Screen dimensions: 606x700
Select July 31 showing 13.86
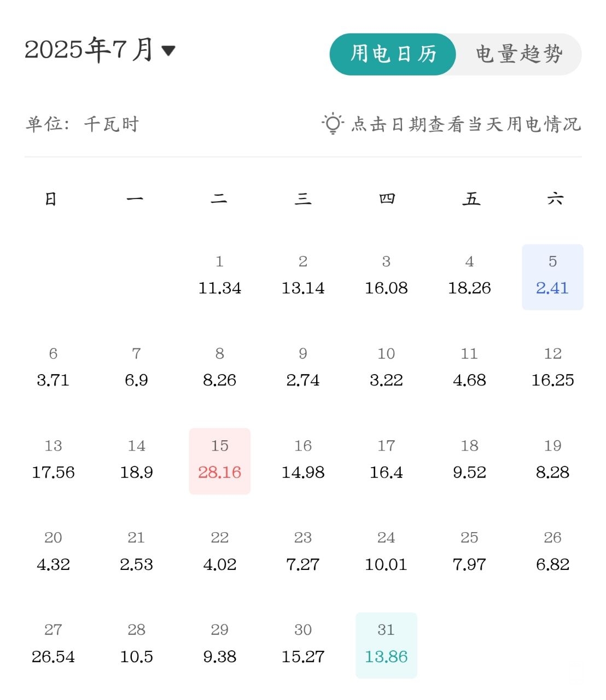[386, 646]
